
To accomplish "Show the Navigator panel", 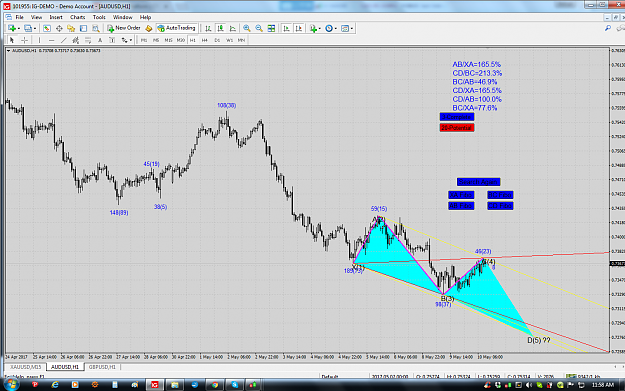I will click(x=71, y=28).
